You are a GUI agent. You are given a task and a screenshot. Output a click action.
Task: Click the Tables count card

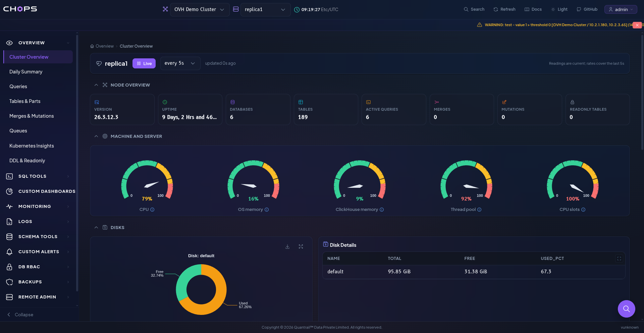coord(326,110)
